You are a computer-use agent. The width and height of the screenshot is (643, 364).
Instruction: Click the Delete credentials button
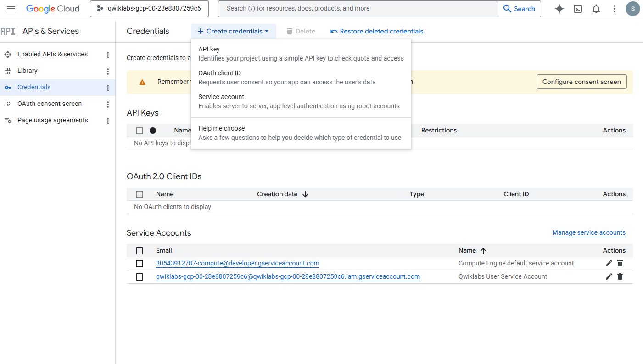click(301, 31)
